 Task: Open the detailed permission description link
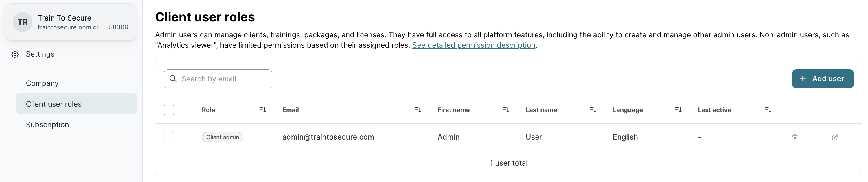click(x=473, y=45)
